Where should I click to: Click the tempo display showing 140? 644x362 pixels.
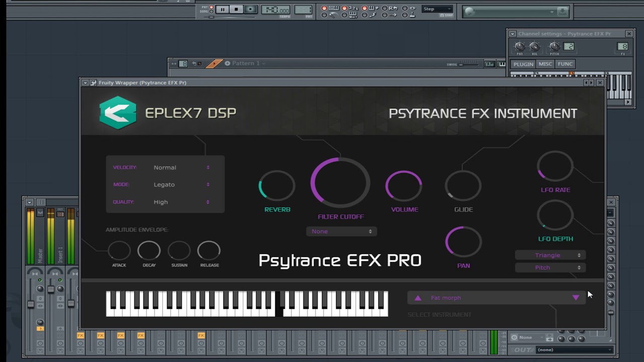[276, 10]
